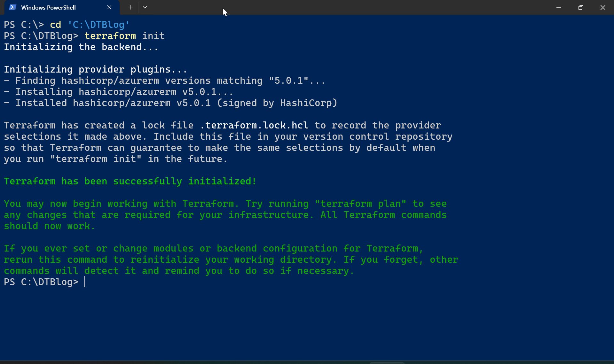The image size is (614, 364).
Task: Click the active PS C:\DTBlog> prompt line
Action: click(x=44, y=282)
